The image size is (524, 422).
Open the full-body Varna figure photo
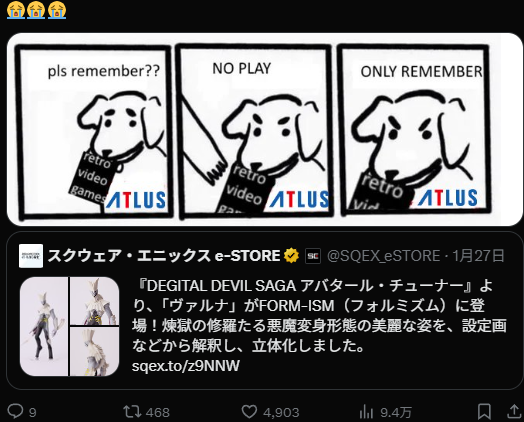(44, 326)
